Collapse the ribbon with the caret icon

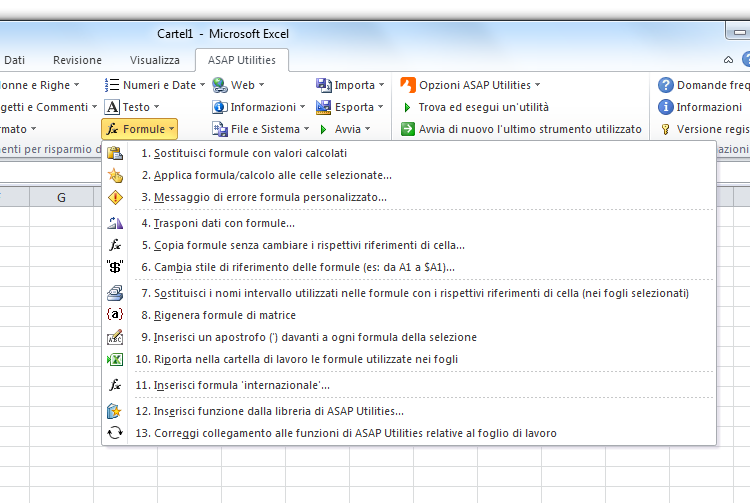coord(728,60)
